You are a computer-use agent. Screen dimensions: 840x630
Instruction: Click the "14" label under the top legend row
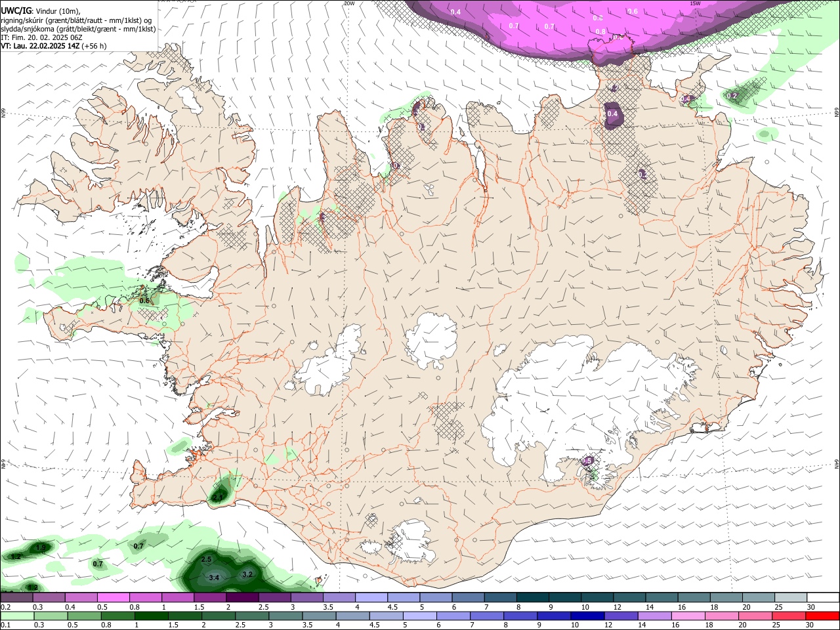click(x=650, y=607)
